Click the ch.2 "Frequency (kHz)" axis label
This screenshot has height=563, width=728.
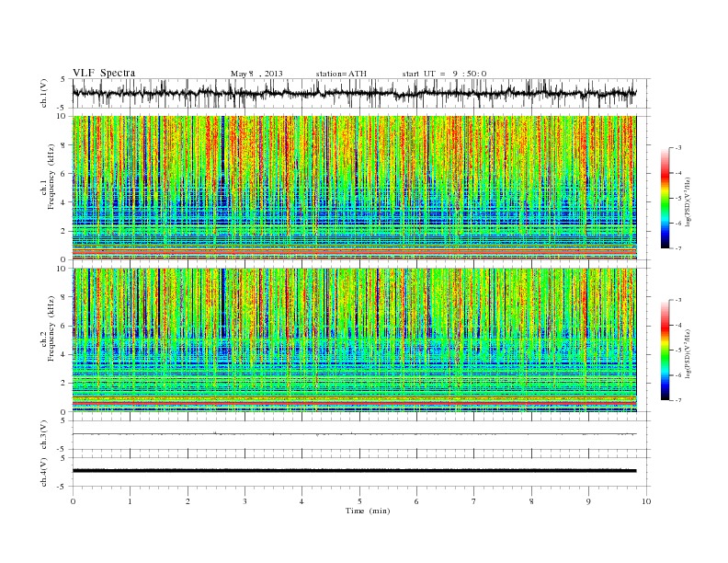[51, 327]
